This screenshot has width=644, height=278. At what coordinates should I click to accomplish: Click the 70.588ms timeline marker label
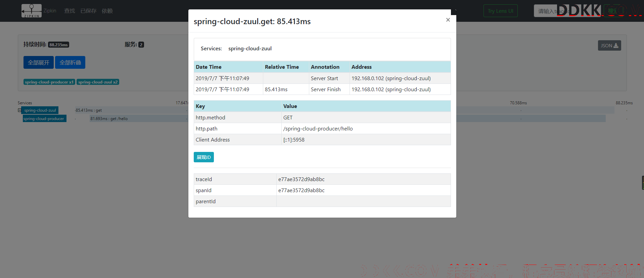[518, 103]
